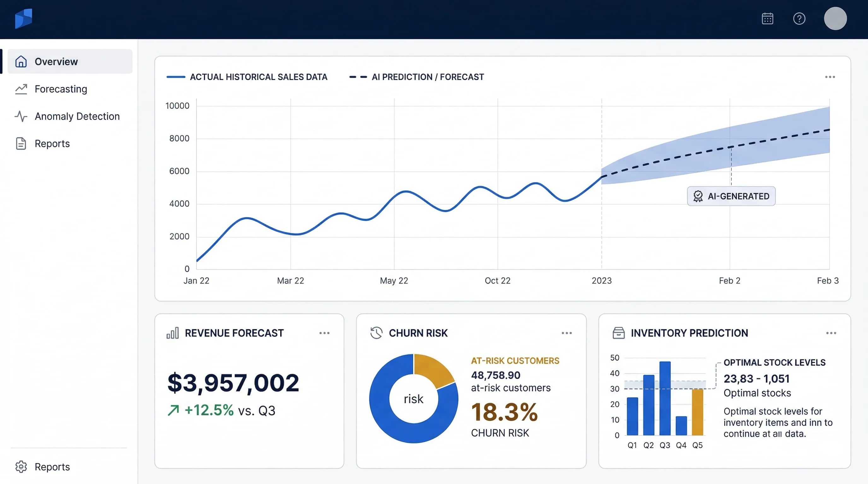Screen dimensions: 868x484
Task: Select Overview in the sidebar
Action: point(70,61)
